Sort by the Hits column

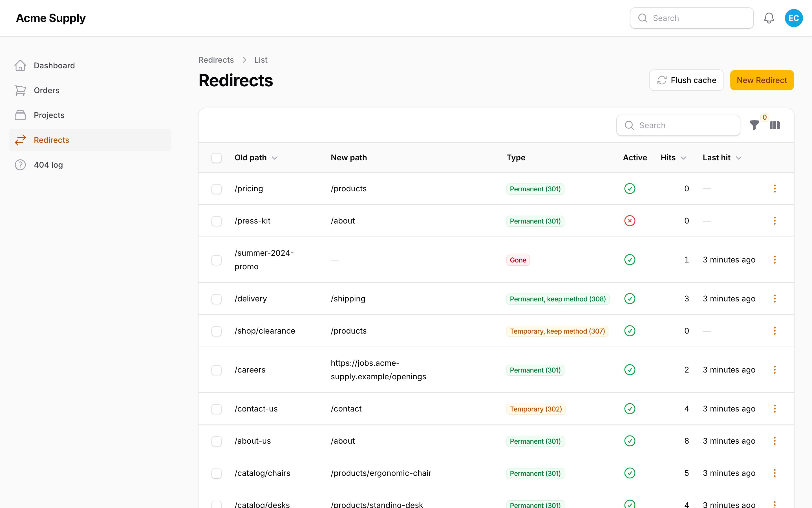tap(673, 157)
